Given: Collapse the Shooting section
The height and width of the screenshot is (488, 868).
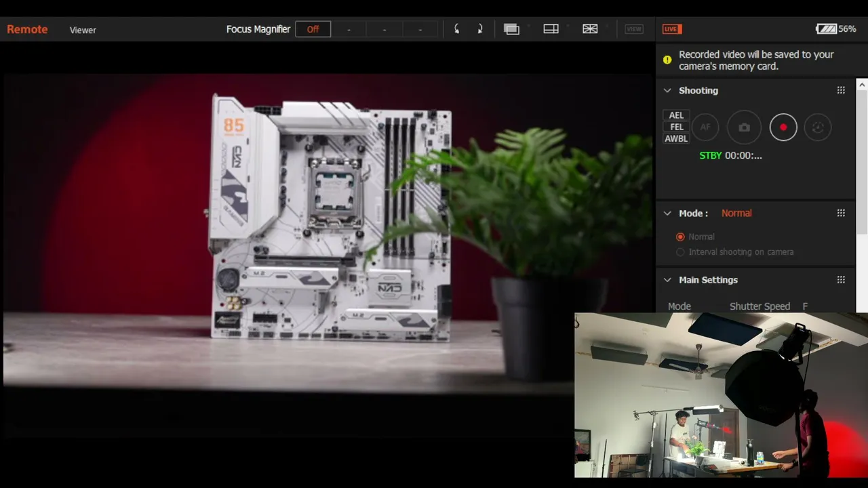Looking at the screenshot, I should click(x=667, y=90).
